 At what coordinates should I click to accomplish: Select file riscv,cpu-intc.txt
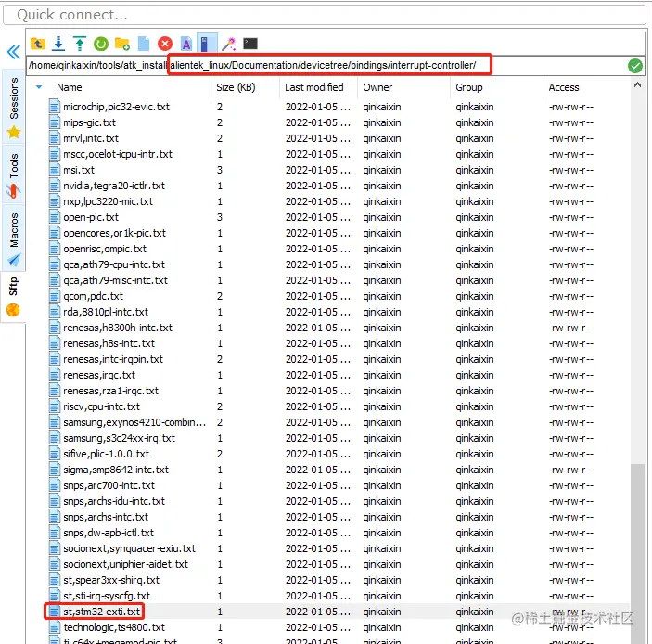[x=101, y=406]
